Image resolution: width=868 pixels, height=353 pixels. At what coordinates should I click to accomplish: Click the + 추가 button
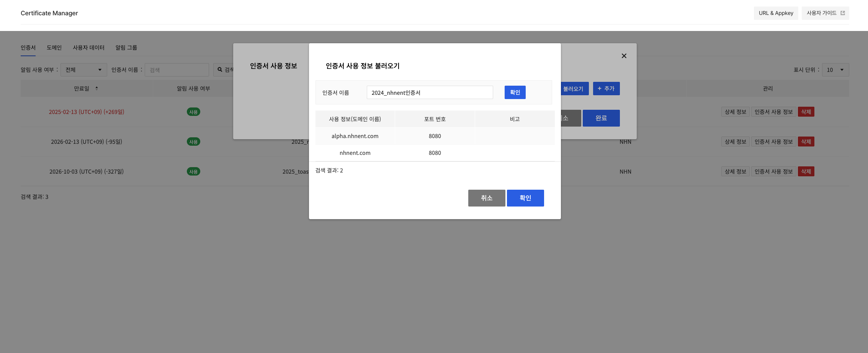click(606, 89)
